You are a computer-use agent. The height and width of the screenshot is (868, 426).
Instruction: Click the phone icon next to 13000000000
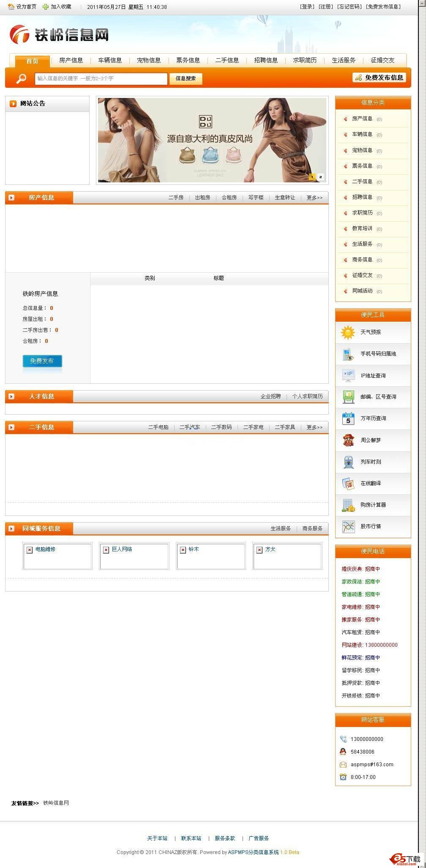[x=343, y=739]
